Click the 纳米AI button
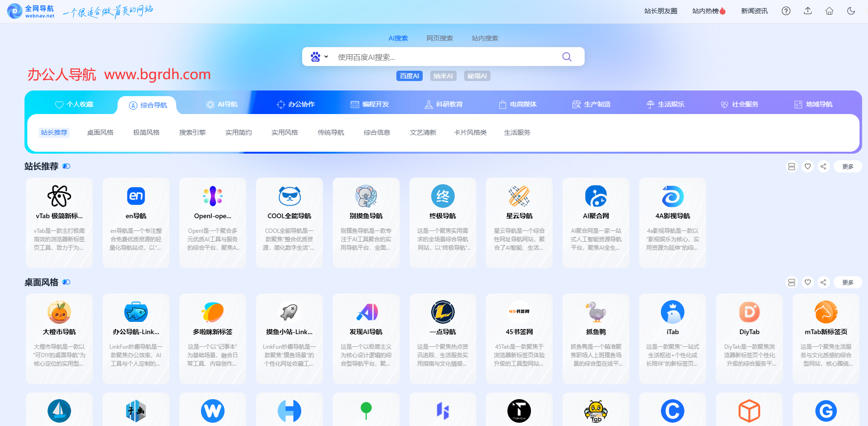This screenshot has height=426, width=868. [443, 76]
